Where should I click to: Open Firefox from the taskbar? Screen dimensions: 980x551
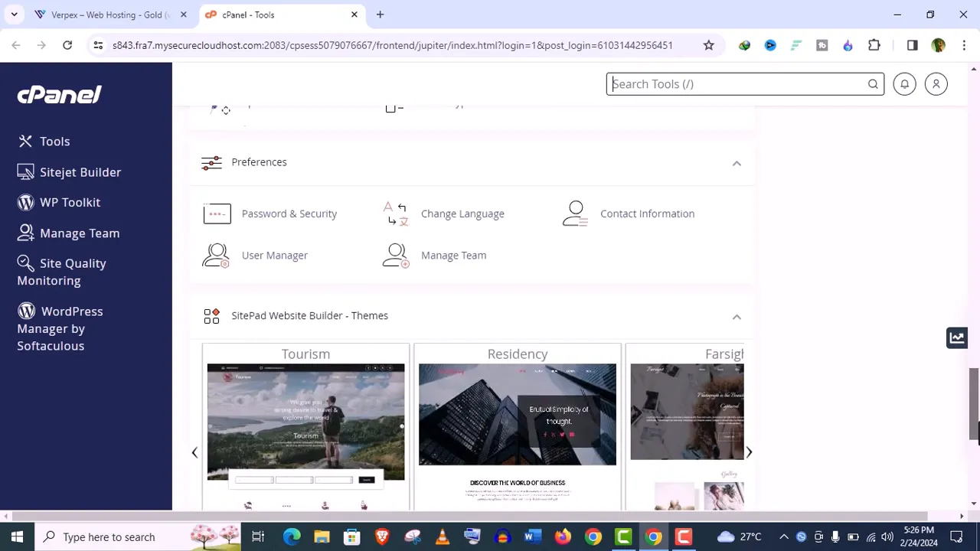click(x=563, y=536)
